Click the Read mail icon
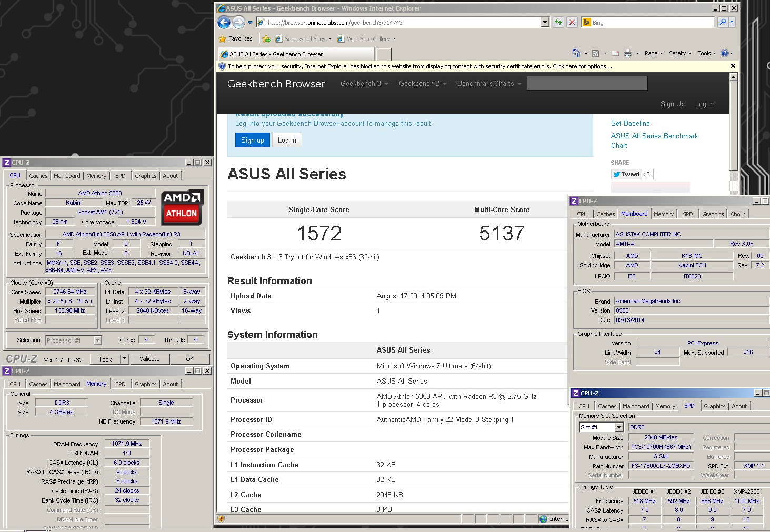 (615, 53)
